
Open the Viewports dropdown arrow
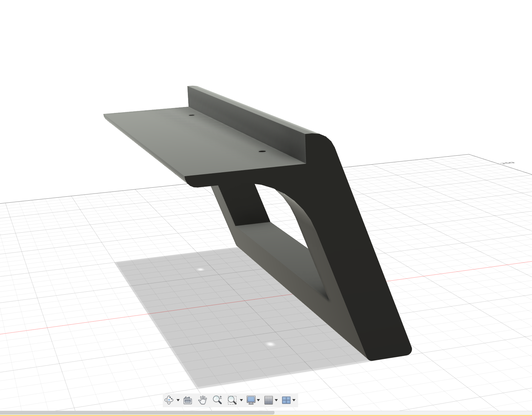point(294,400)
